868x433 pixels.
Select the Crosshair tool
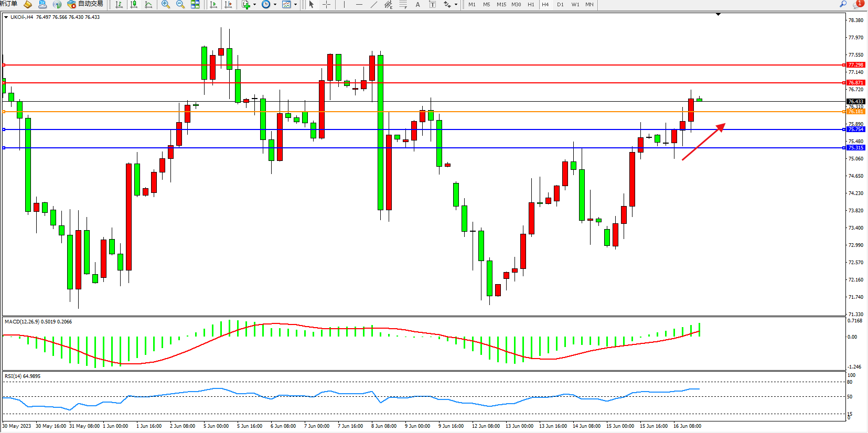pyautogui.click(x=326, y=5)
